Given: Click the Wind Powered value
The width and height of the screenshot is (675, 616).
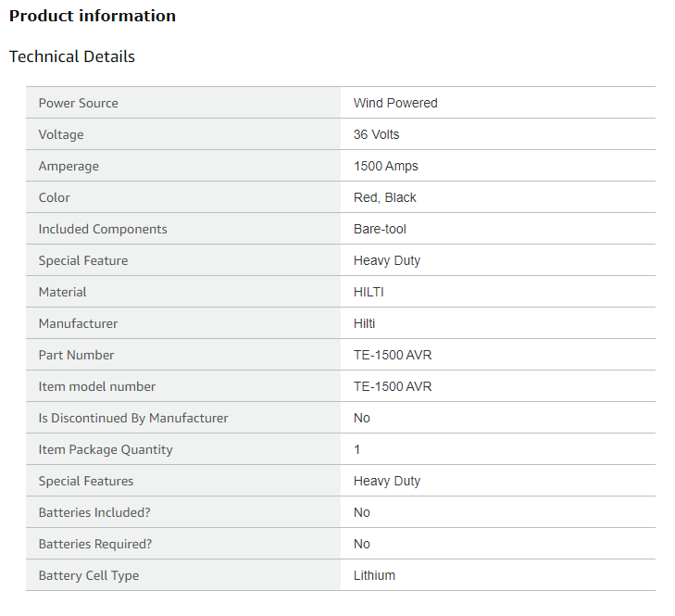Looking at the screenshot, I should (x=395, y=103).
